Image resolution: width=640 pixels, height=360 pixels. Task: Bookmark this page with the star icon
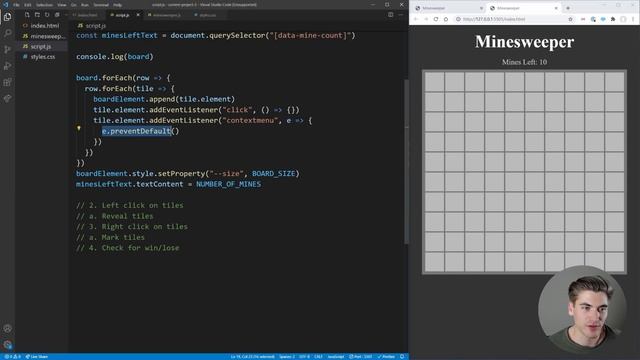click(x=570, y=19)
